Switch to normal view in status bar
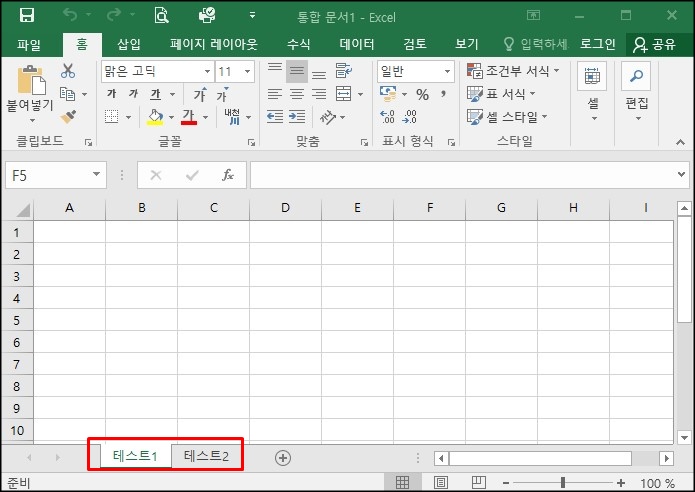Screen dimensions: 695x492 coord(402,482)
